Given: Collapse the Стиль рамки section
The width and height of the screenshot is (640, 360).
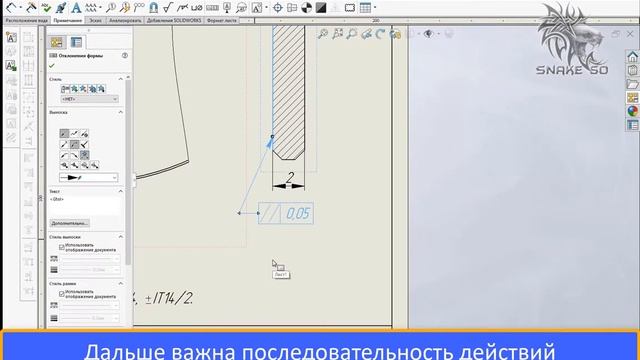Looking at the screenshot, I should tap(120, 284).
